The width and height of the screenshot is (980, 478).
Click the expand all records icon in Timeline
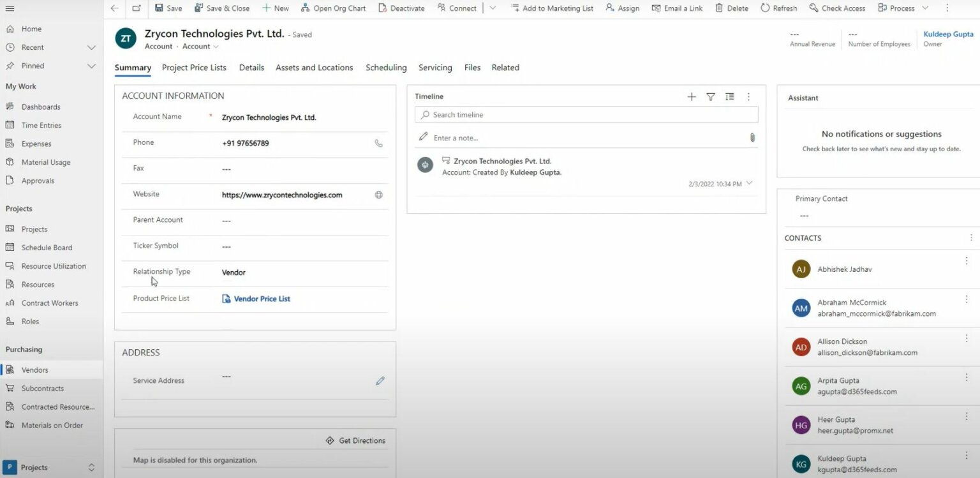point(730,96)
